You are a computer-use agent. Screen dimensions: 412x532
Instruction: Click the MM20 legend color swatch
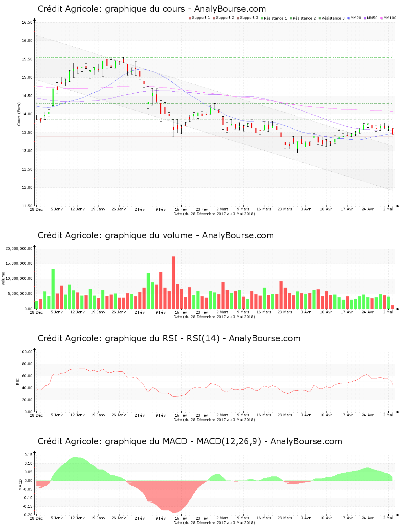[x=348, y=18]
